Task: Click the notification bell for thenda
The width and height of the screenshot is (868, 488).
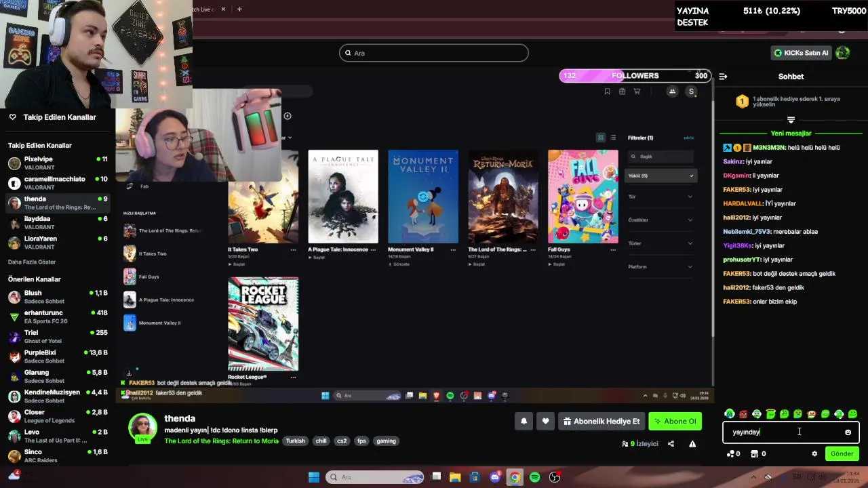Action: pyautogui.click(x=524, y=422)
